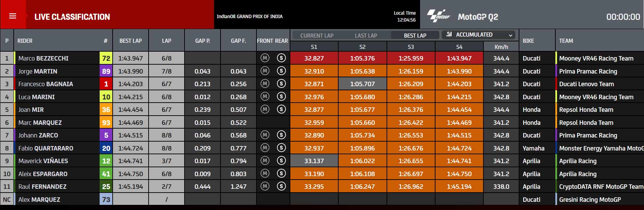The height and width of the screenshot is (210, 644).
Task: Click Bezzecchi's rear tyre S icon
Action: click(x=281, y=58)
